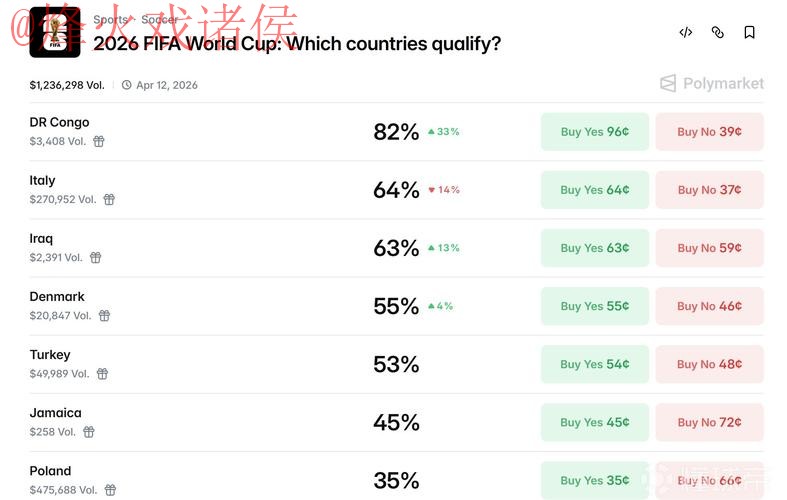
Task: Select the Italy market row name
Action: (x=43, y=181)
